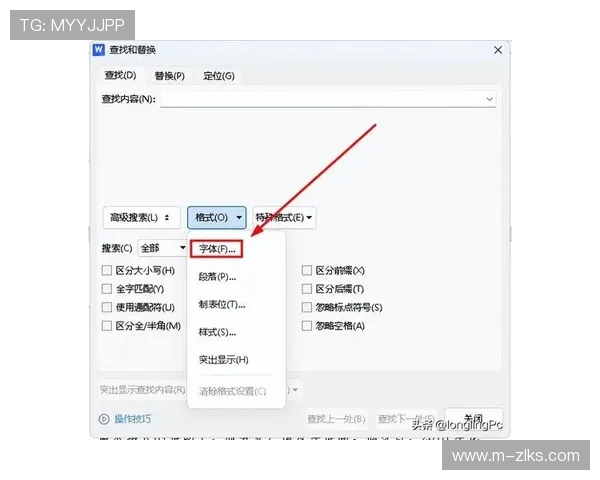This screenshot has width=600, height=480.
Task: Click the 查找内容(N) input field
Action: tap(328, 99)
